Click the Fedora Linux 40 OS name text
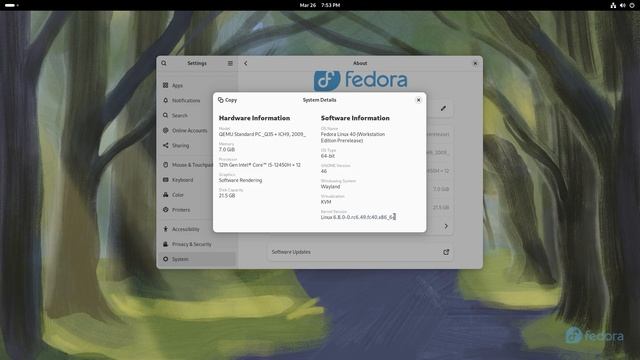640x360 pixels. (x=353, y=138)
